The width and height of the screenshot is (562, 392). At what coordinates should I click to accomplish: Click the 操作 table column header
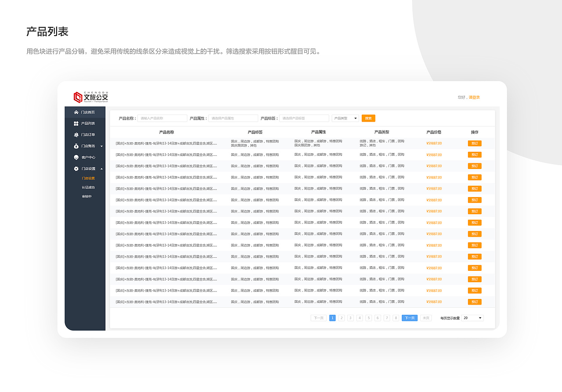(x=475, y=132)
